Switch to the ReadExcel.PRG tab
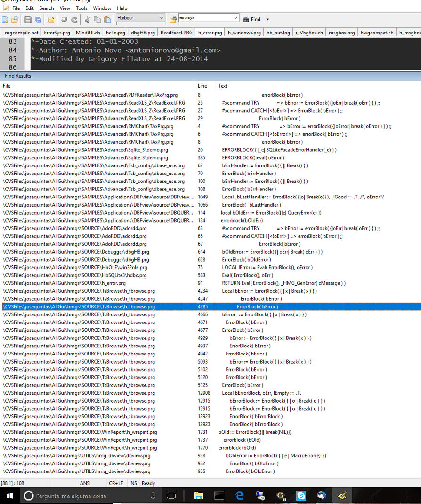 coord(177,33)
